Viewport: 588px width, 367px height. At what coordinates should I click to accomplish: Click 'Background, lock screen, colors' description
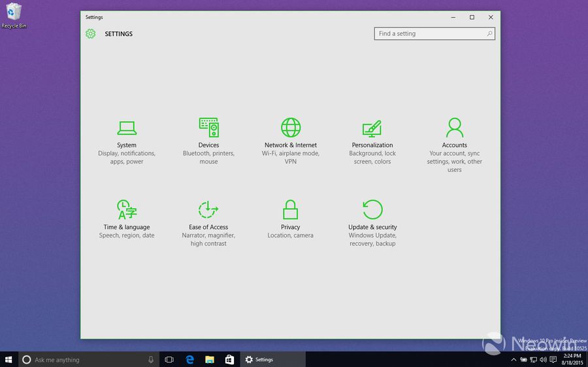[372, 158]
